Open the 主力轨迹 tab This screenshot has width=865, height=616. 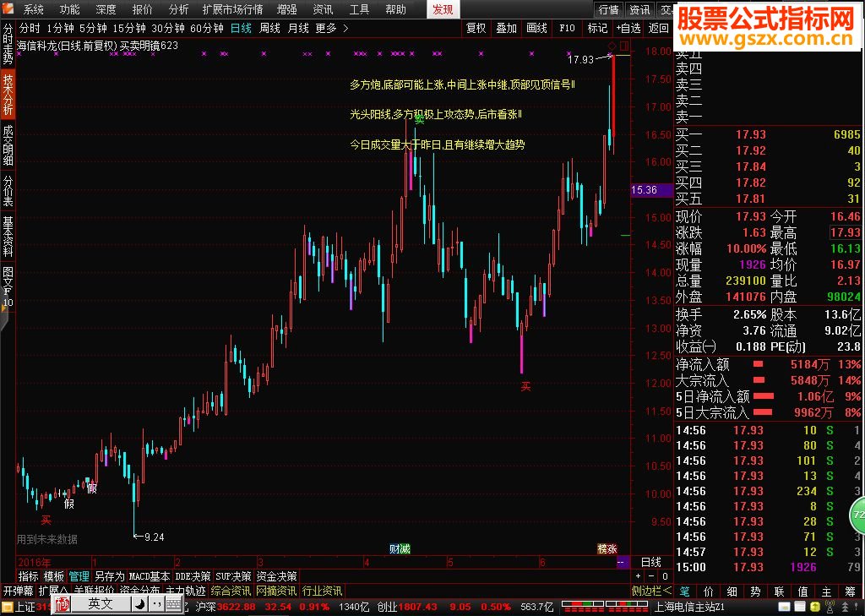(185, 591)
